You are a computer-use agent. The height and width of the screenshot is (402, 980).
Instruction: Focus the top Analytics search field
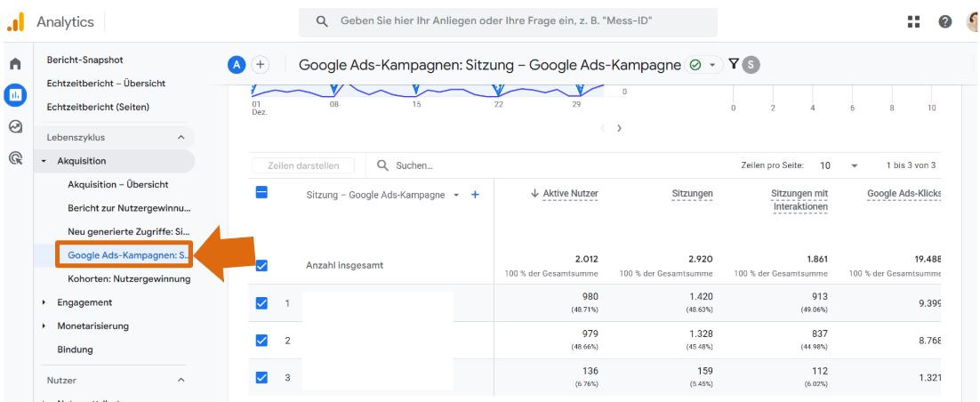point(508,22)
